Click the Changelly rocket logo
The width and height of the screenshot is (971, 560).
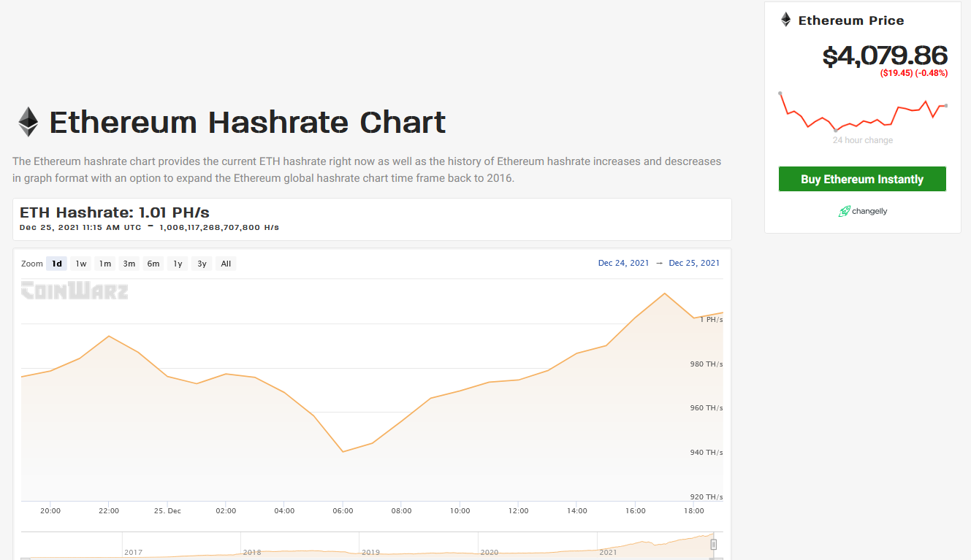tap(845, 212)
